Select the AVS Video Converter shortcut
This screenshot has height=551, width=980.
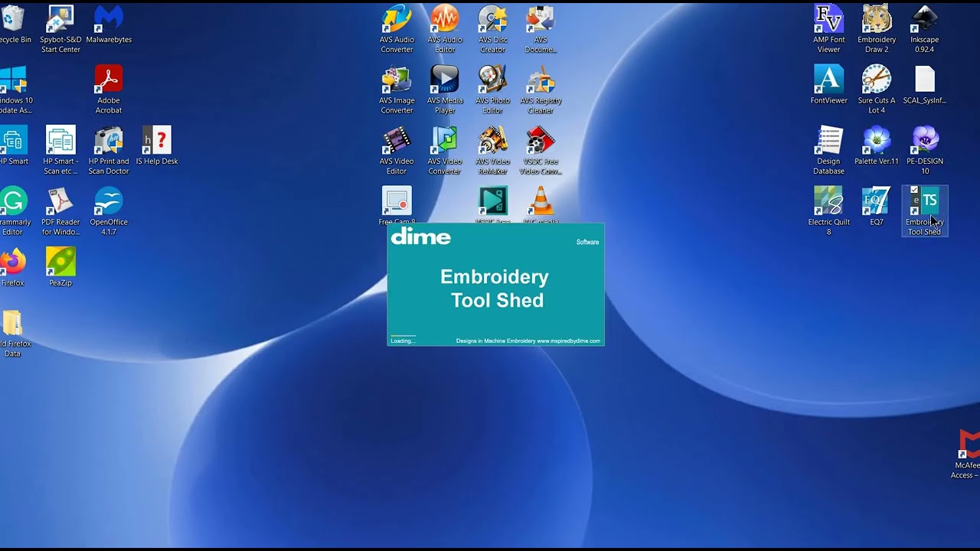point(445,150)
